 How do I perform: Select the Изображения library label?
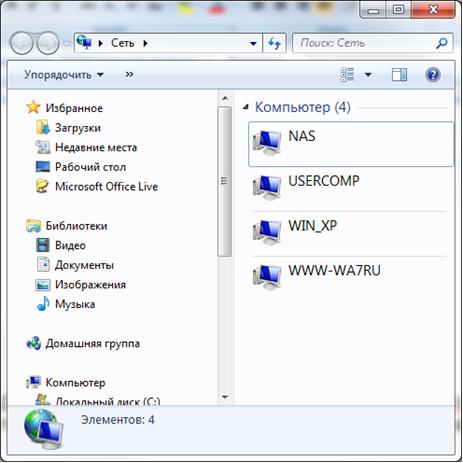pos(90,285)
